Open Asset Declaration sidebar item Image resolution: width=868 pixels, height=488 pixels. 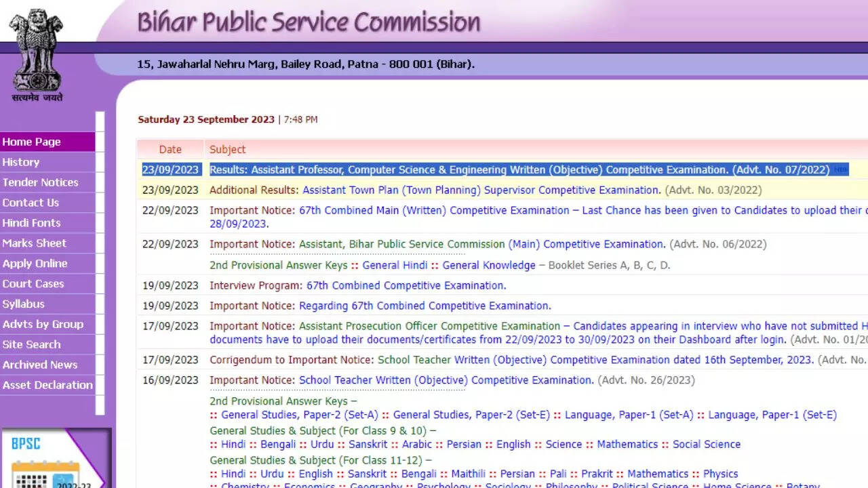coord(47,385)
